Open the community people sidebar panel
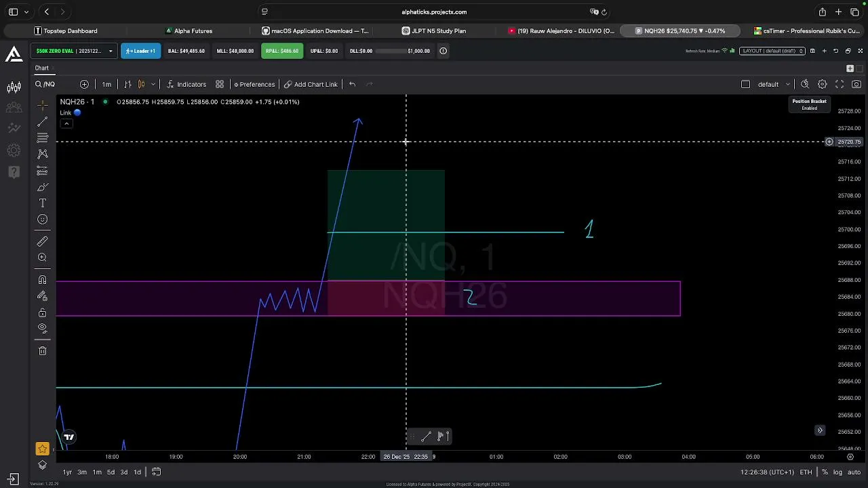 [14, 107]
